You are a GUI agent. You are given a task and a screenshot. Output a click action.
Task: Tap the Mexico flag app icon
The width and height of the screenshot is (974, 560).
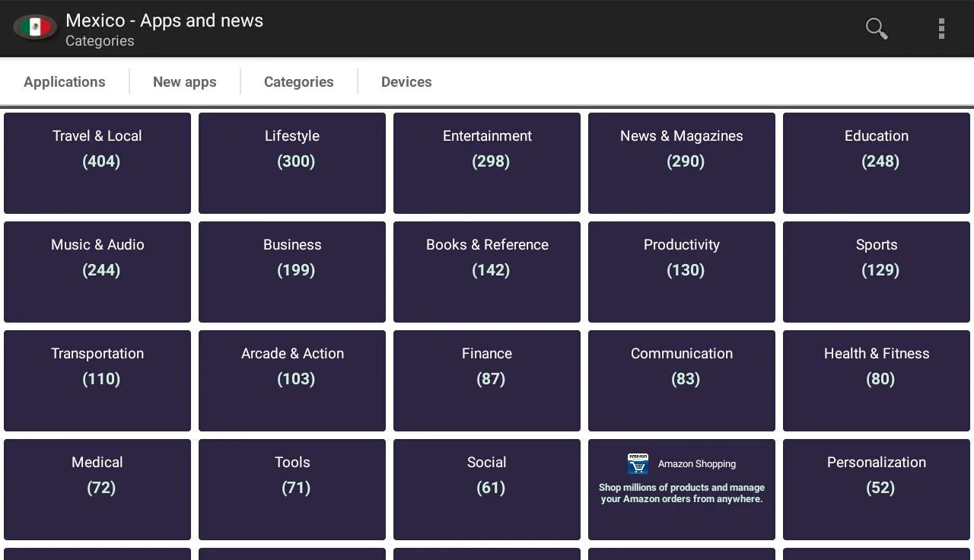[35, 28]
